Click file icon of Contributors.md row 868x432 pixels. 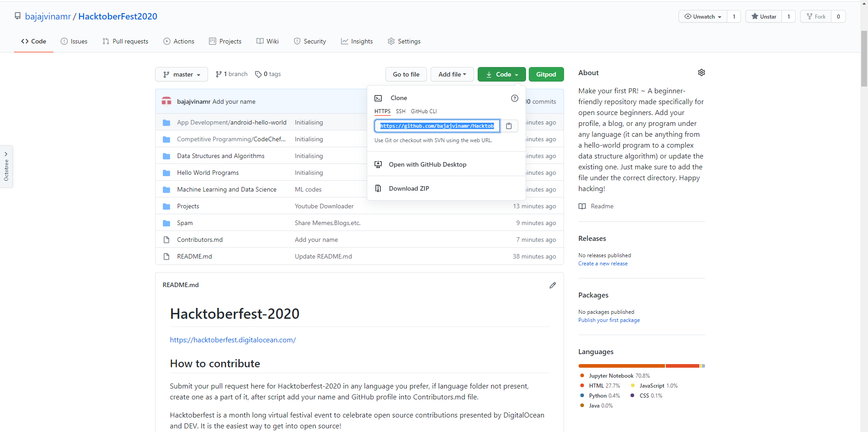(x=166, y=240)
